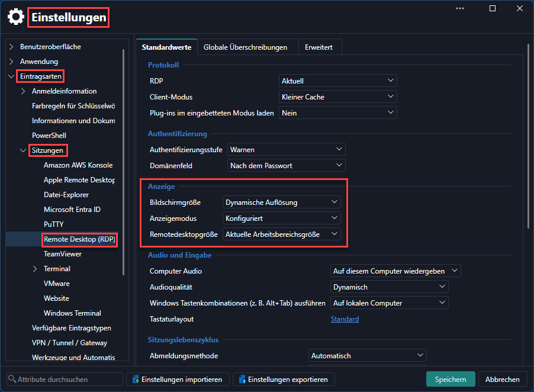Open the Authentifizierungsstufe dropdown

pos(286,149)
